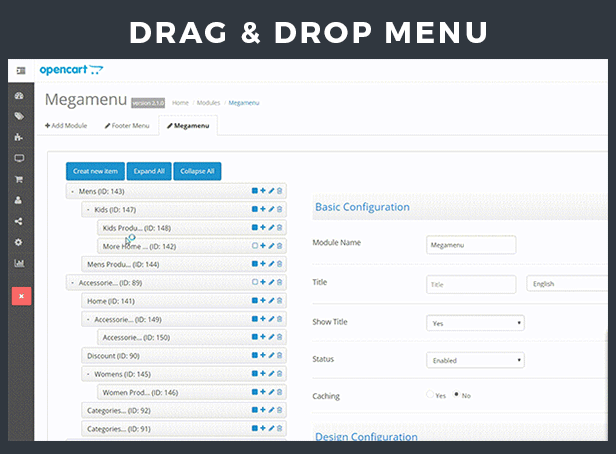Click the Expand All button
Image resolution: width=616 pixels, height=454 pixels.
click(x=148, y=171)
